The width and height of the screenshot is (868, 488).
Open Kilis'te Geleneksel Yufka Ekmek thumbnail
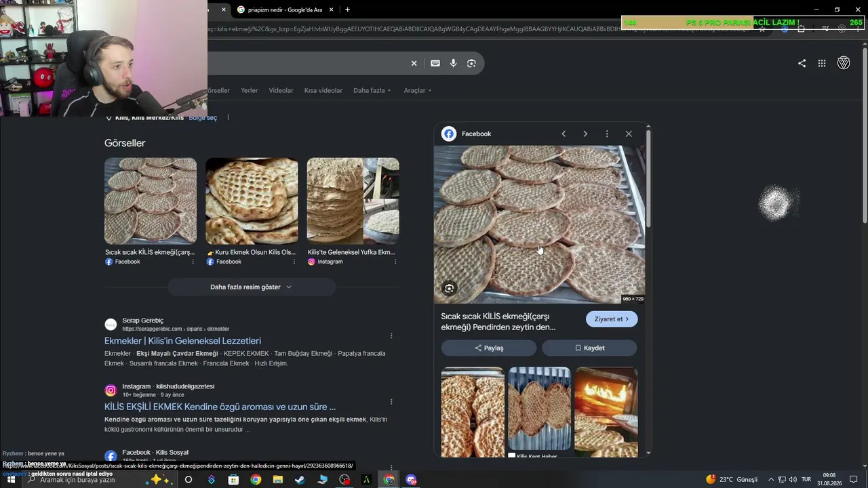[353, 201]
